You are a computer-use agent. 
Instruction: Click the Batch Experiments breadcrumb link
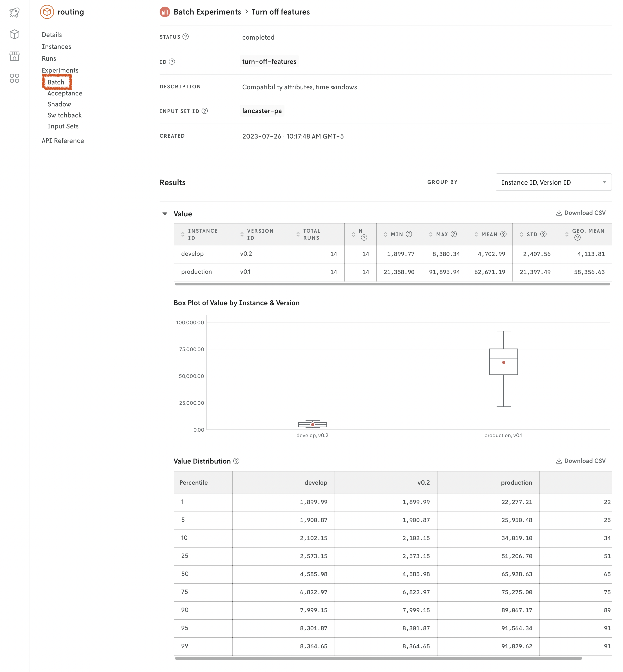[x=207, y=12]
